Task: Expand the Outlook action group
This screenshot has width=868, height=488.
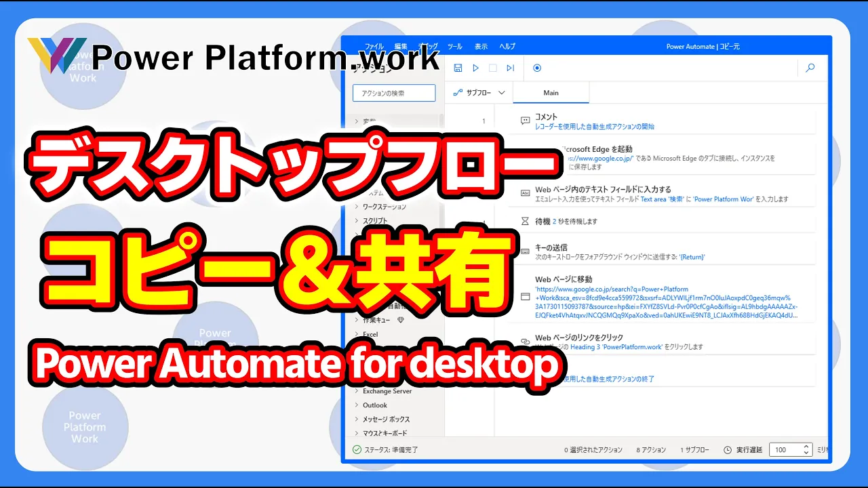Action: [x=356, y=405]
